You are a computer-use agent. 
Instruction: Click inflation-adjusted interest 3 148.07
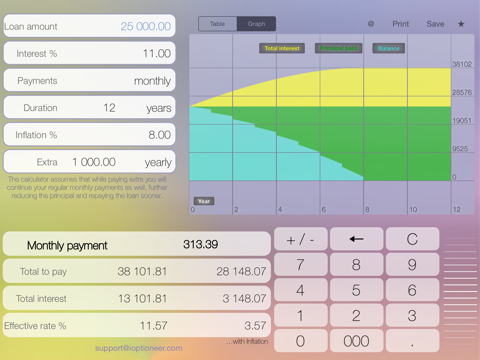click(244, 298)
